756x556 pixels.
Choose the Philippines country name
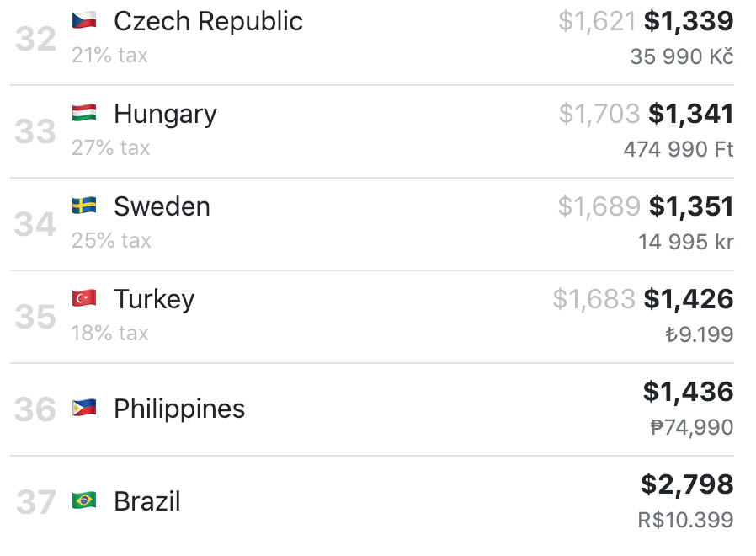tap(179, 409)
